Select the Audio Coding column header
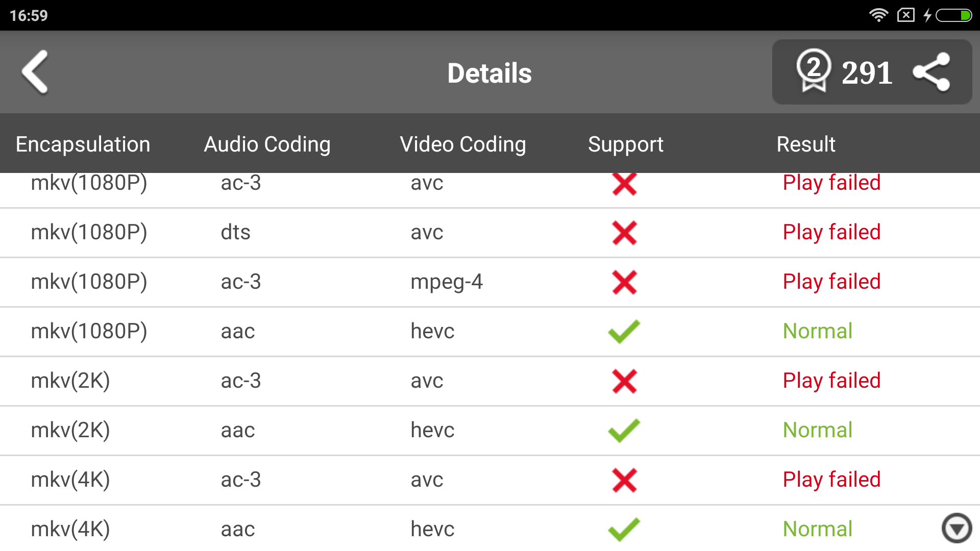The image size is (980, 551). (267, 144)
